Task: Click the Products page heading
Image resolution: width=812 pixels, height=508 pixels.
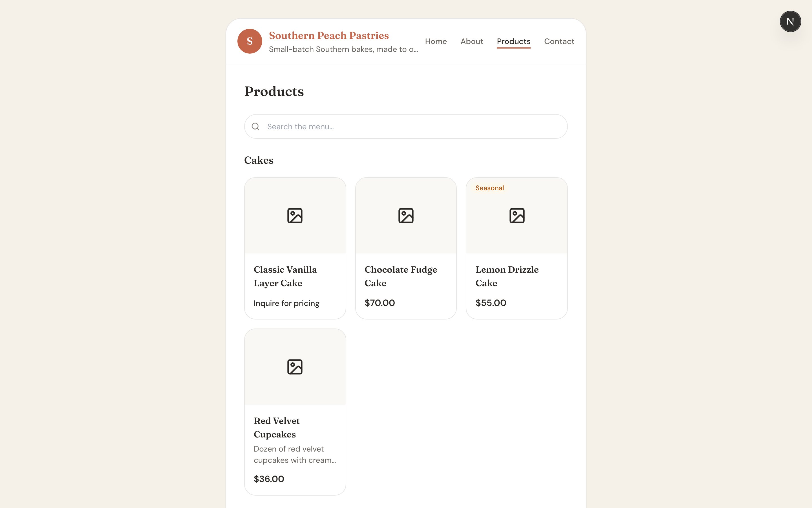Action: (x=274, y=91)
